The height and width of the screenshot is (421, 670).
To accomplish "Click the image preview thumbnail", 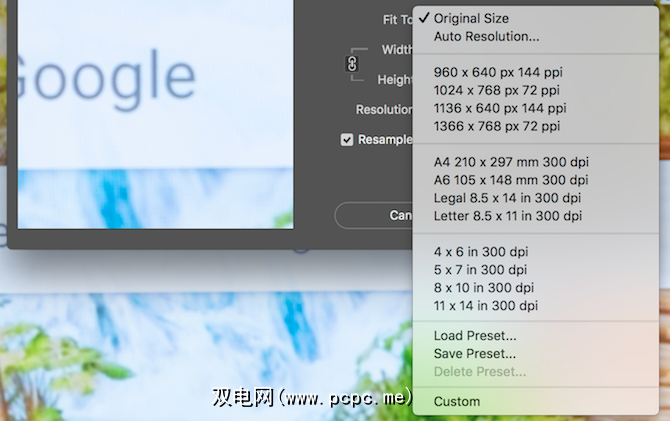I will coord(155,114).
